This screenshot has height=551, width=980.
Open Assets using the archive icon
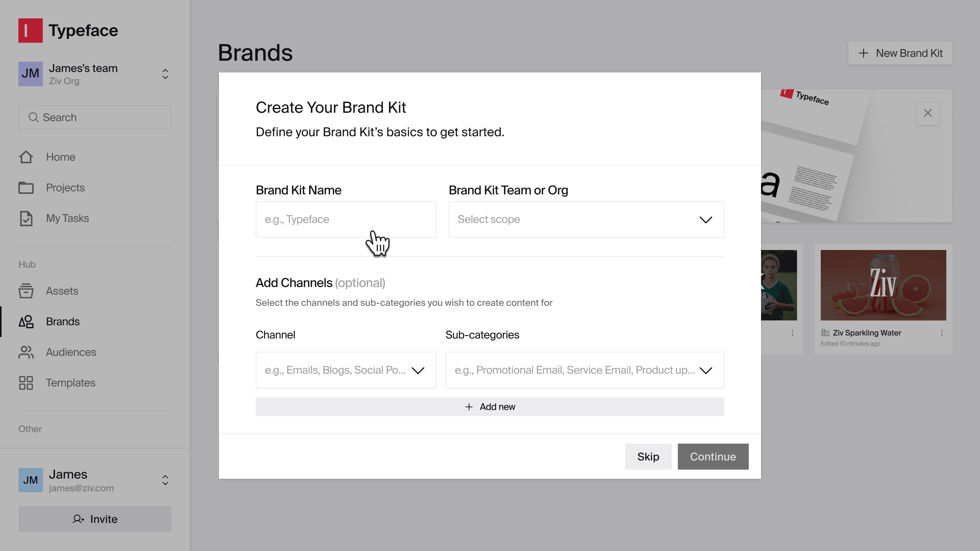(26, 291)
